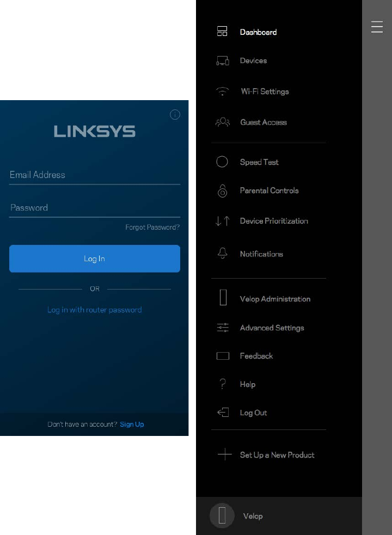Open the Parental Controls lock icon

click(x=222, y=191)
